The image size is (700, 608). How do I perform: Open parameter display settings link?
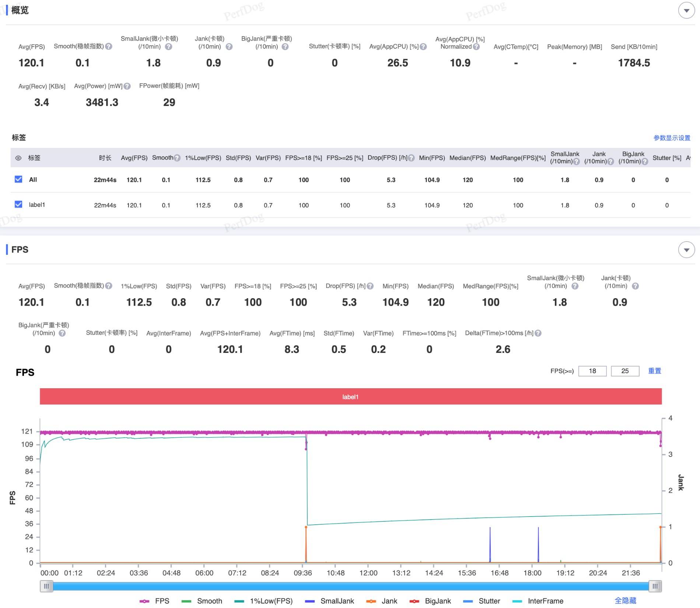point(672,138)
